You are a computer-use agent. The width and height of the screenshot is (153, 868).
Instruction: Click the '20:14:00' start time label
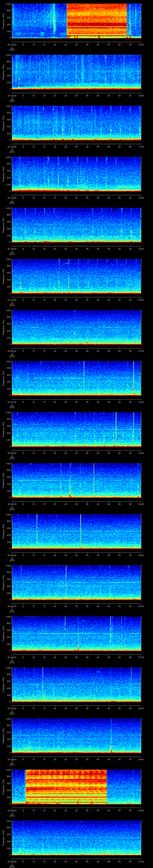tap(12, 44)
